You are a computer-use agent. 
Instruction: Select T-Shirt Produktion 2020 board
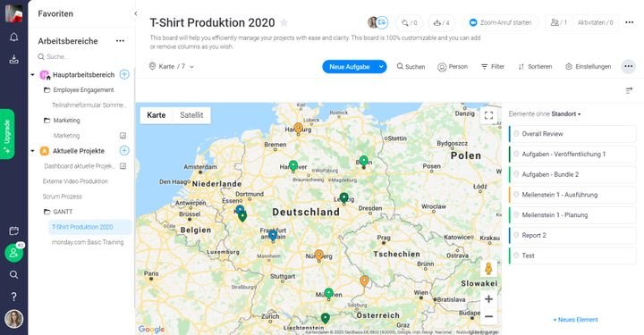point(90,227)
